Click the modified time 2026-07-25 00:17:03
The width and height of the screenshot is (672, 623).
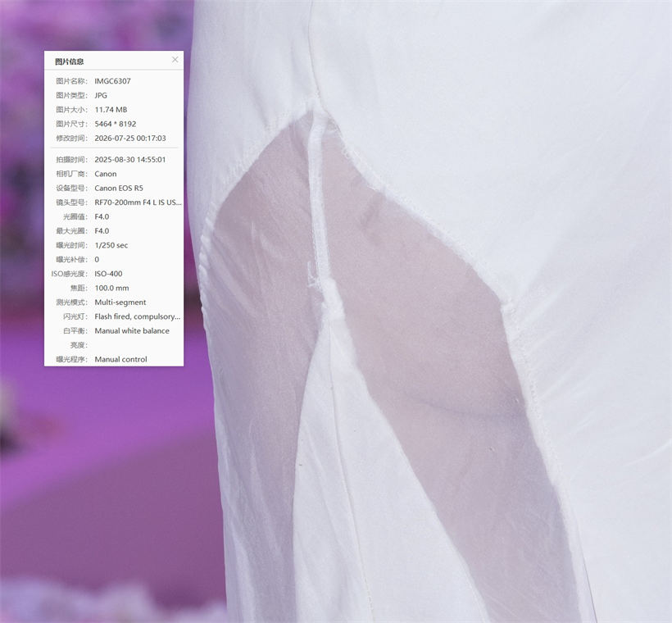point(130,138)
